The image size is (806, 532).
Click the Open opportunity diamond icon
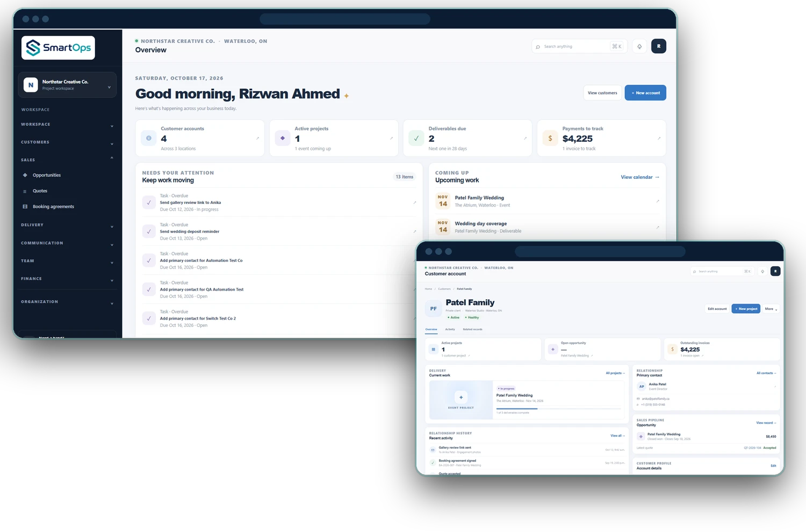(553, 349)
